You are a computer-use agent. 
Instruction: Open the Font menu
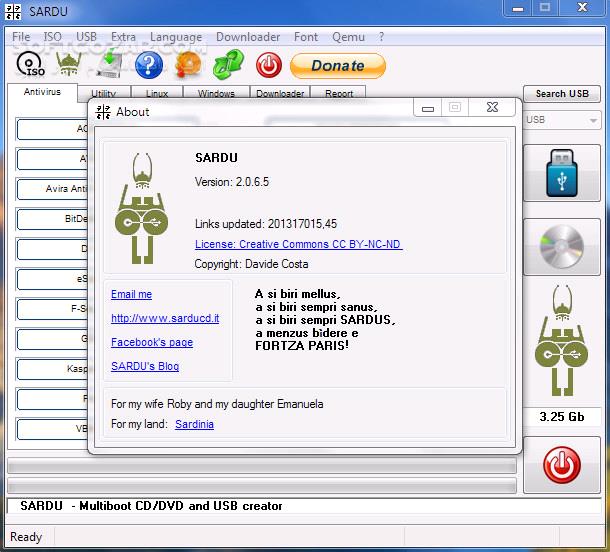point(306,37)
